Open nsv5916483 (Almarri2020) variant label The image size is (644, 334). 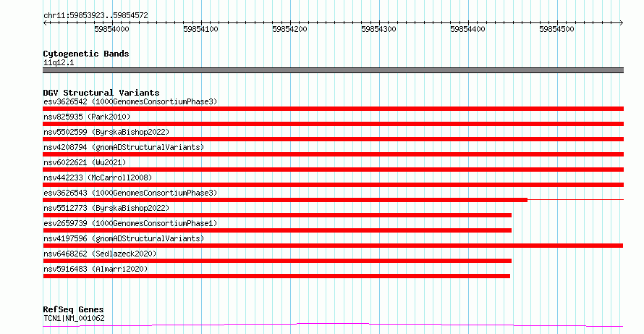[x=96, y=269]
